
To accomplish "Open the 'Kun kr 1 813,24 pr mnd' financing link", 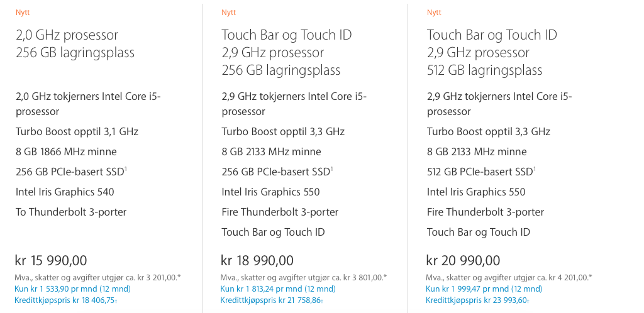I will coord(278,288).
